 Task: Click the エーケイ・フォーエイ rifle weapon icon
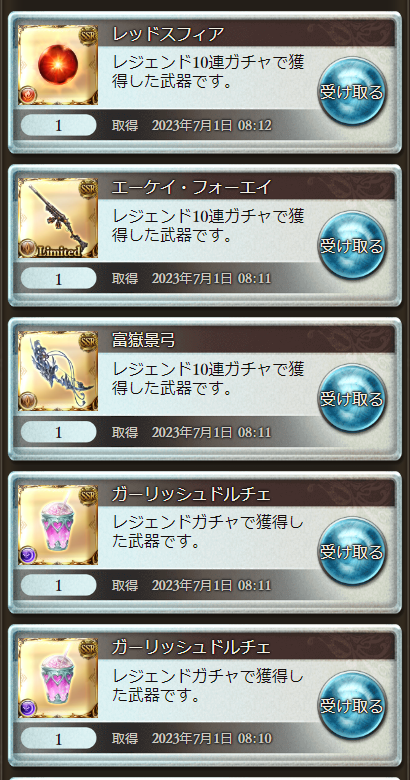click(58, 218)
